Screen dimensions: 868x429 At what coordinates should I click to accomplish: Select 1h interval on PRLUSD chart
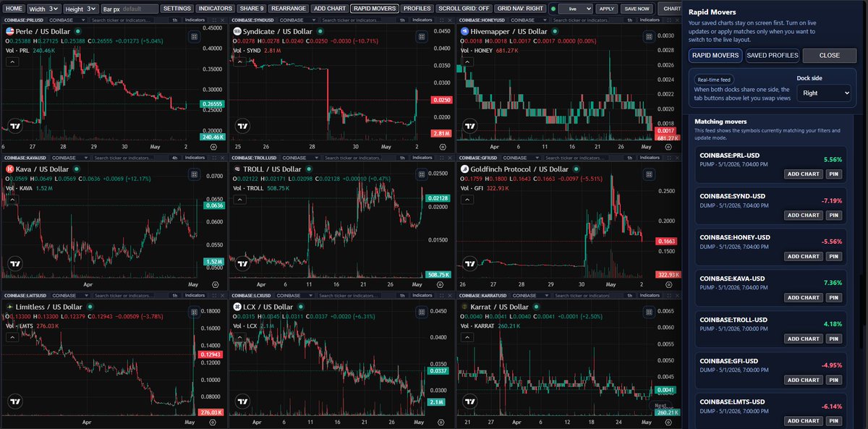pos(174,19)
